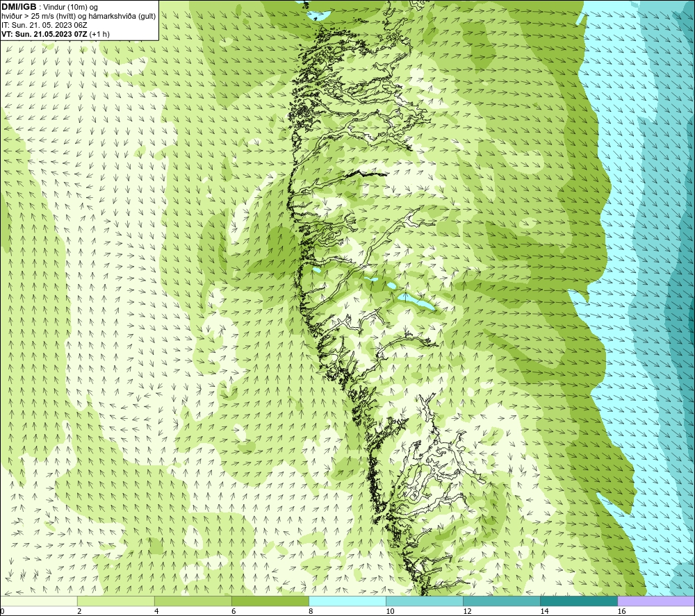The width and height of the screenshot is (695, 616).
Task: Click the legend label '14'
Action: [544, 612]
